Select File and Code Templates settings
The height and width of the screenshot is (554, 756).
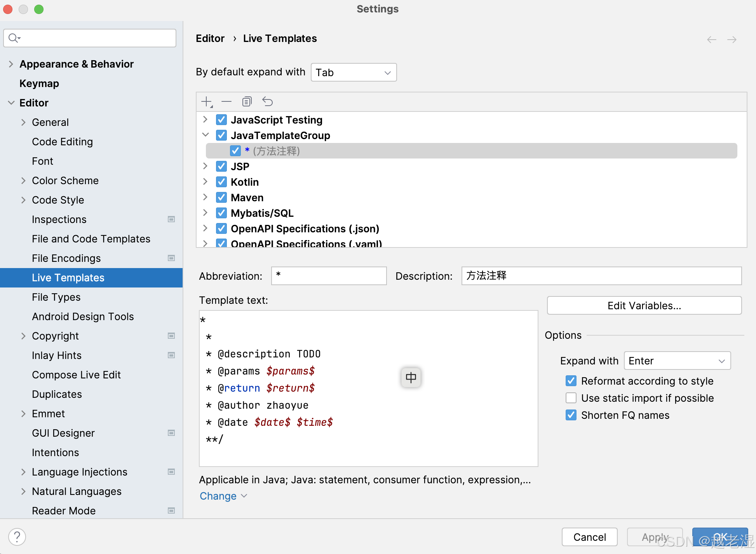coord(91,239)
